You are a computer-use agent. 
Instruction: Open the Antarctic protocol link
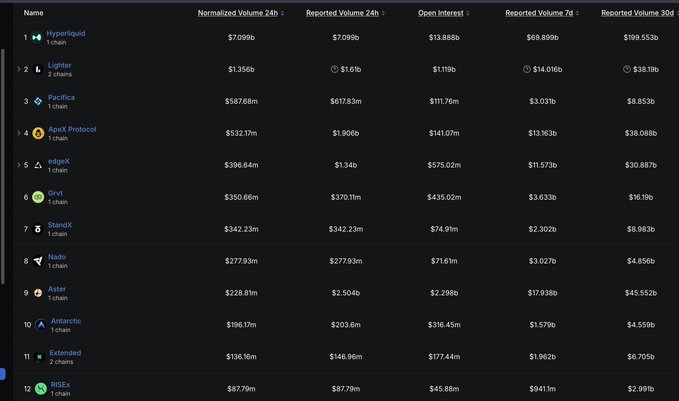(66, 321)
